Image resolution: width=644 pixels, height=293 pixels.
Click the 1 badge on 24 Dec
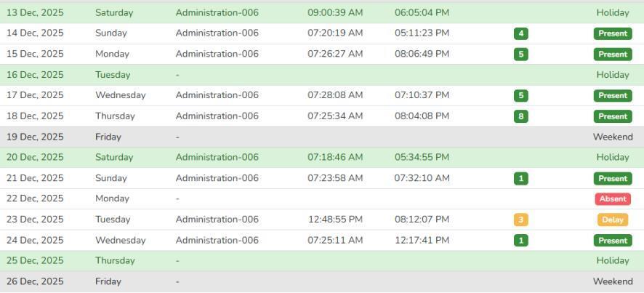[x=520, y=241]
